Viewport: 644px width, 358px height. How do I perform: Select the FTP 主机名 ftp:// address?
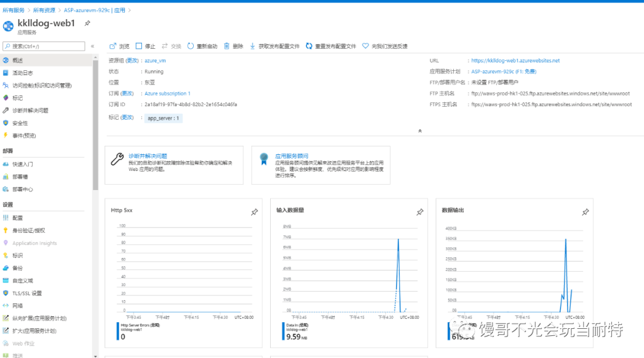coord(550,94)
